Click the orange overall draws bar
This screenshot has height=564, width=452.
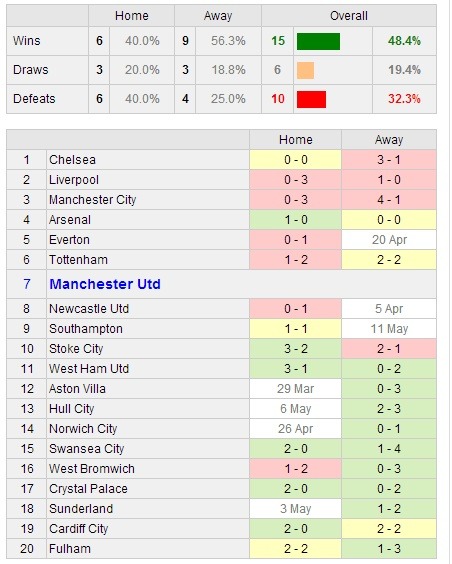(x=305, y=70)
